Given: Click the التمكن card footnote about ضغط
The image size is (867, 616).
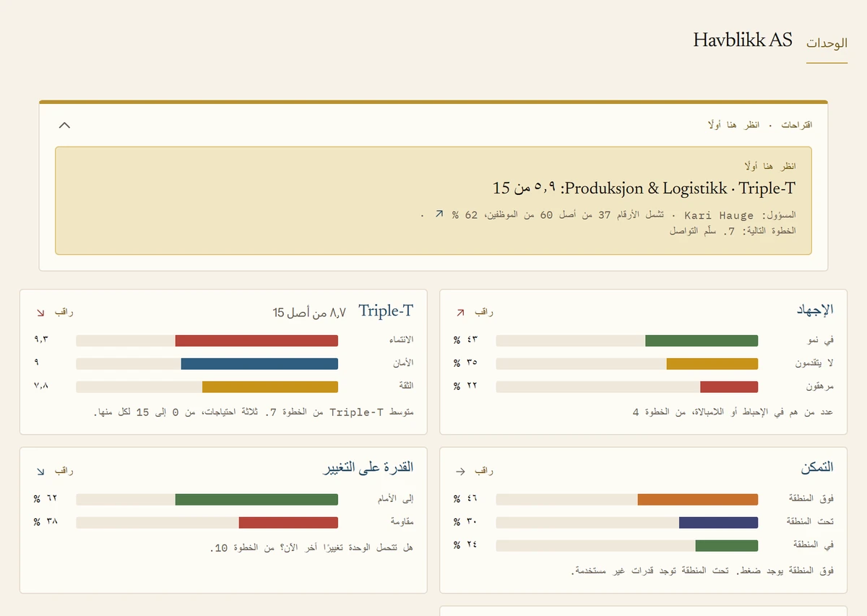Looking at the screenshot, I should [x=702, y=571].
